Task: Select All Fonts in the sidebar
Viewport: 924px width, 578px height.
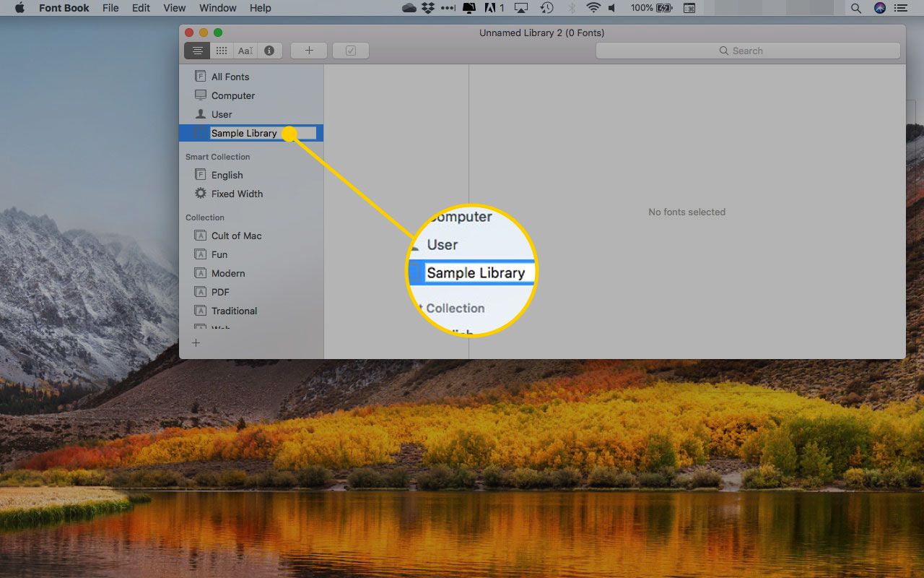Action: tap(251, 77)
